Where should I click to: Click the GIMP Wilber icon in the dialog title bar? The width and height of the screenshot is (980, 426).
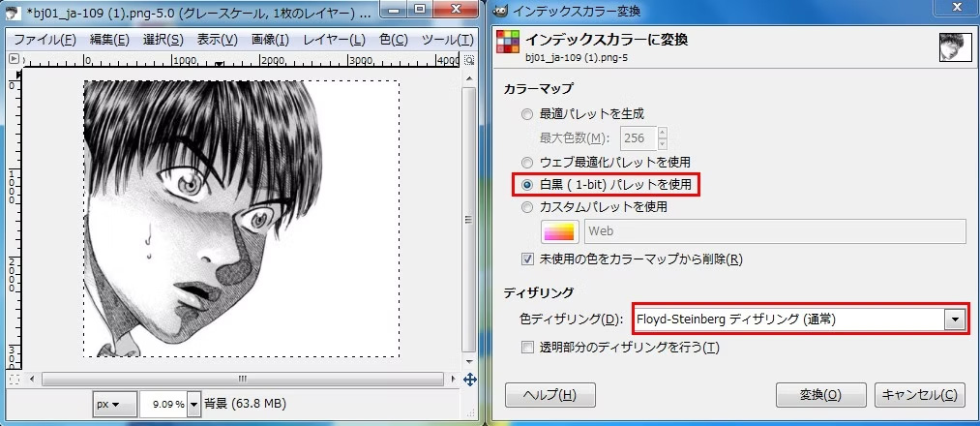click(x=501, y=11)
